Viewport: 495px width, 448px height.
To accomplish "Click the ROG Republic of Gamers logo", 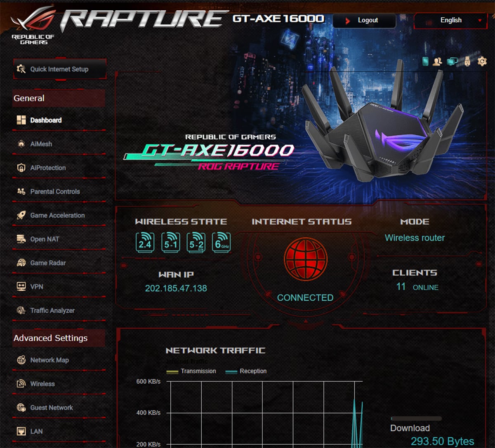I will click(33, 26).
